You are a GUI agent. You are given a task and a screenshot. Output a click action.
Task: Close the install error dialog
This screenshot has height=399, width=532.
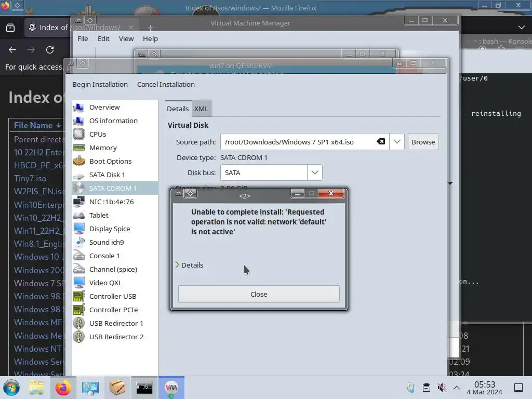tap(259, 294)
